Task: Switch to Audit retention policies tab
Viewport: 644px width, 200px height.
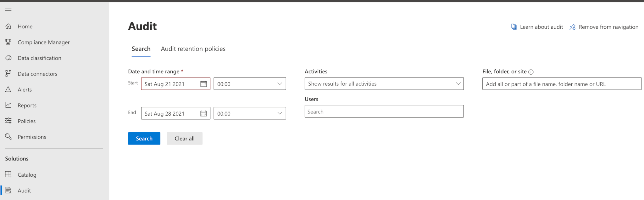Action: (x=193, y=49)
